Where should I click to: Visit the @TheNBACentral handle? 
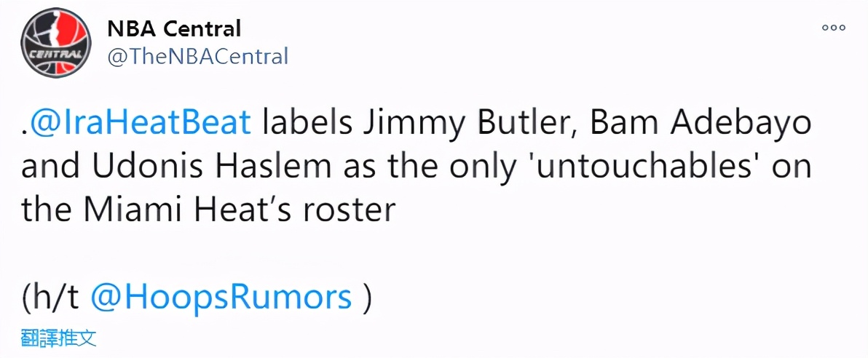[198, 56]
